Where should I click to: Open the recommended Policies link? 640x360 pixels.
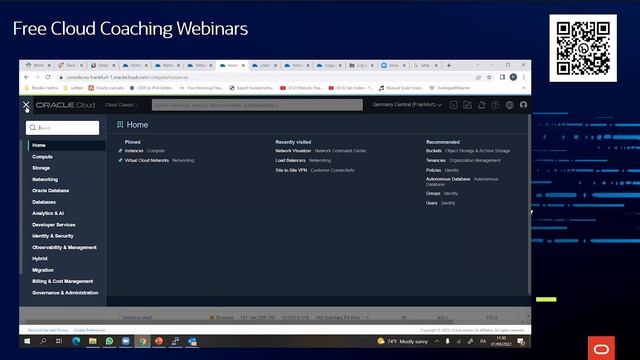433,170
